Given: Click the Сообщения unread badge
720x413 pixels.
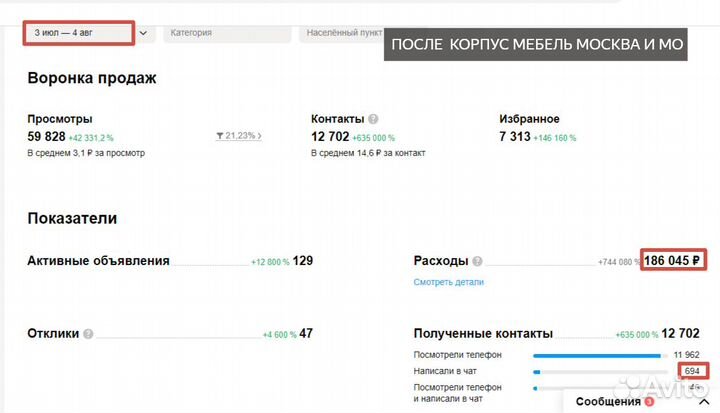Looking at the screenshot, I should (649, 402).
